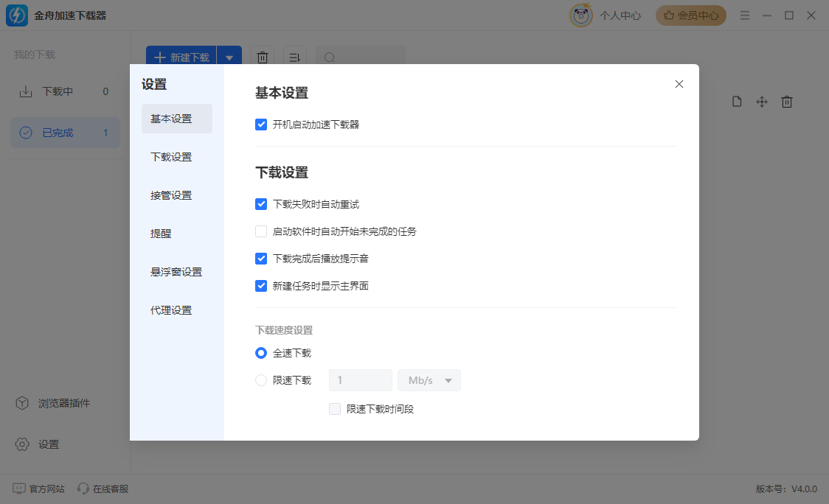Click the 新建下载 button
The height and width of the screenshot is (504, 829).
pos(181,57)
